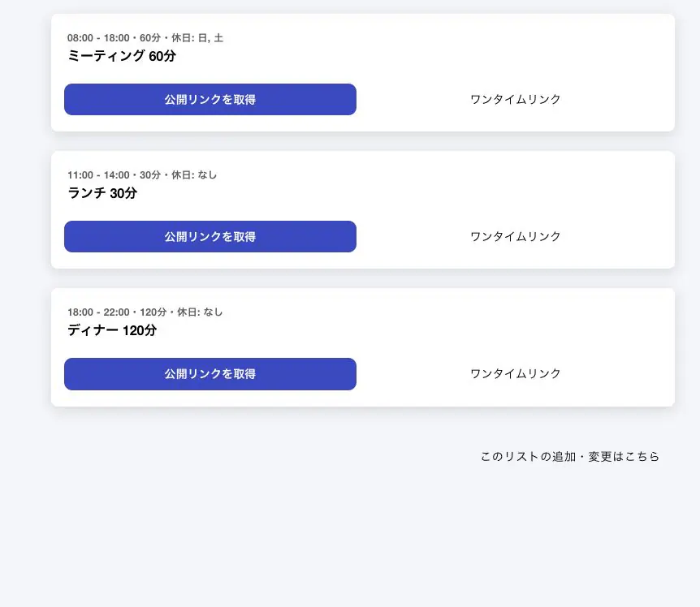
Task: Open ワンタイムリンク for ミーティング 60分
Action: click(515, 99)
